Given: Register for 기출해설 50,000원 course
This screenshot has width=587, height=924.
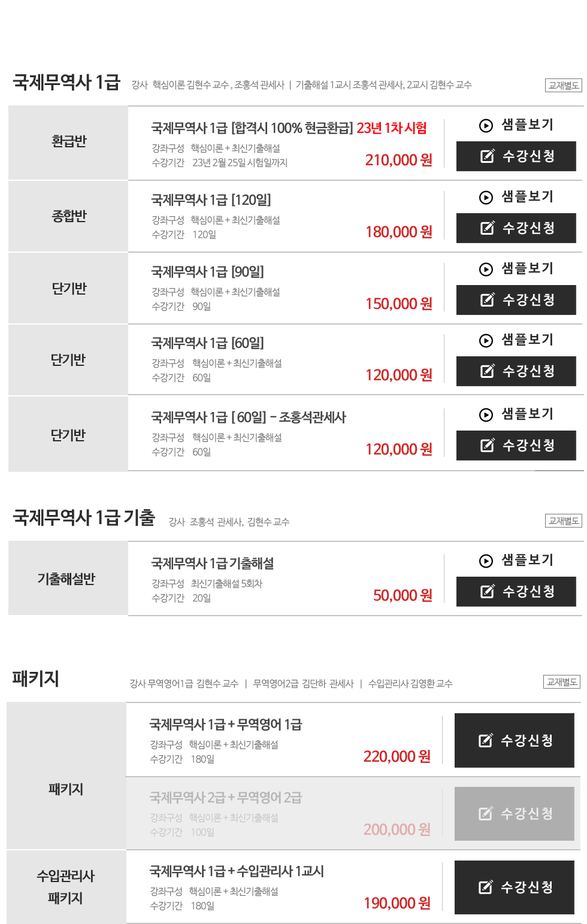Looking at the screenshot, I should [x=516, y=592].
